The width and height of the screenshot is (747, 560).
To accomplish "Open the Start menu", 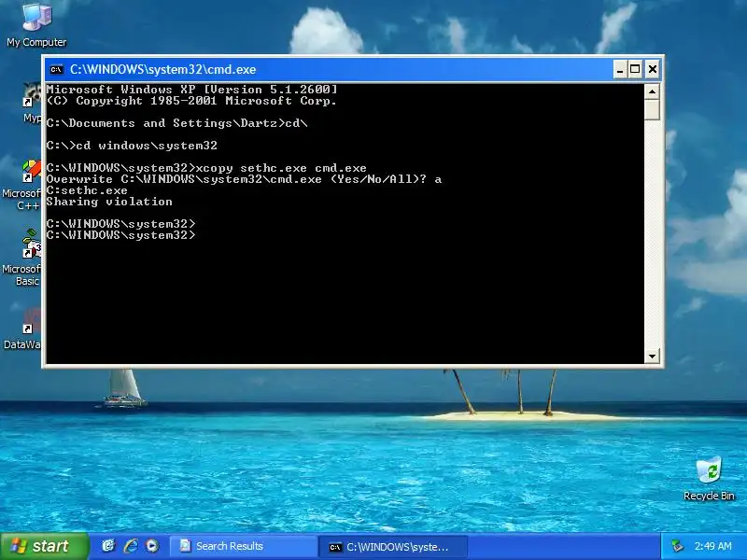I will click(44, 546).
